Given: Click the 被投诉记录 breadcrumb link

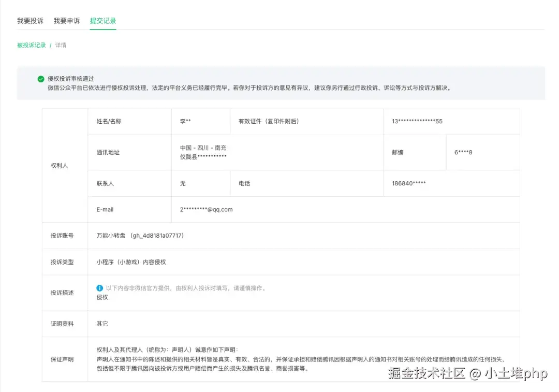Looking at the screenshot, I should coord(31,45).
